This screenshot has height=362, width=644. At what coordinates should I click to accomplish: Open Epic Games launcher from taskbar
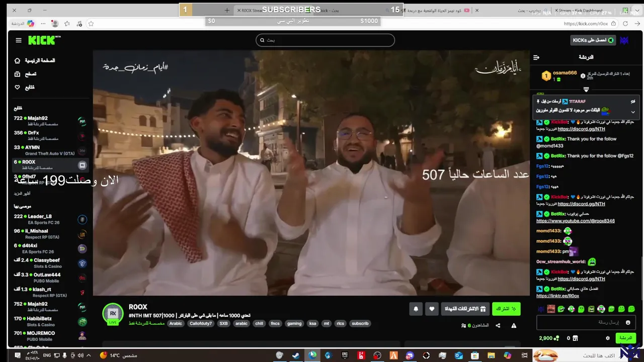pyautogui.click(x=345, y=355)
